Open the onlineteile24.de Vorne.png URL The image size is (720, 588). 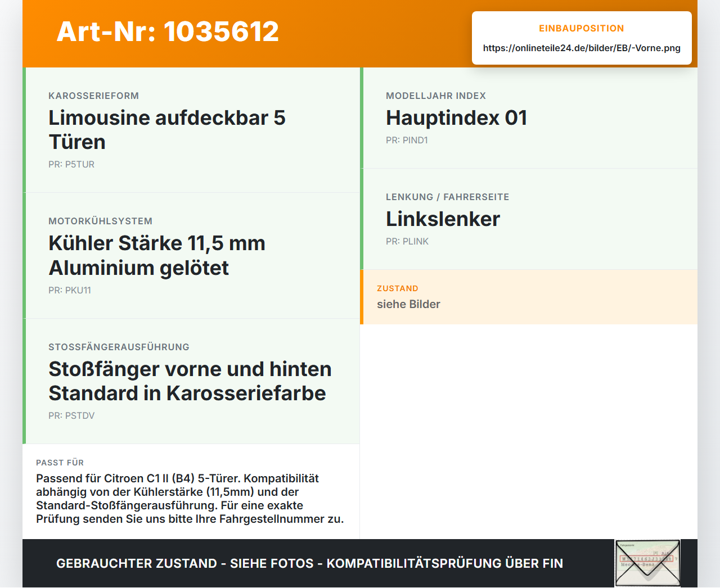(x=582, y=48)
